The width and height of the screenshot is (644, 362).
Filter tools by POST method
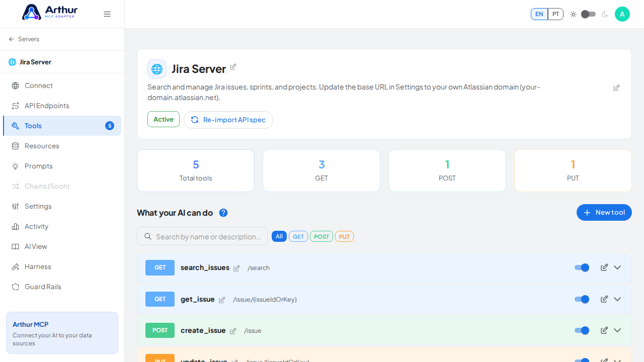coord(321,236)
